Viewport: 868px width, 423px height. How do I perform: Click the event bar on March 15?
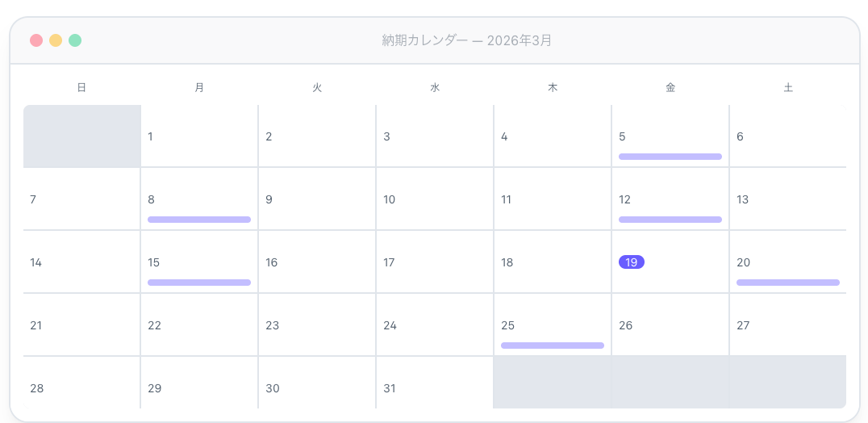tap(199, 283)
